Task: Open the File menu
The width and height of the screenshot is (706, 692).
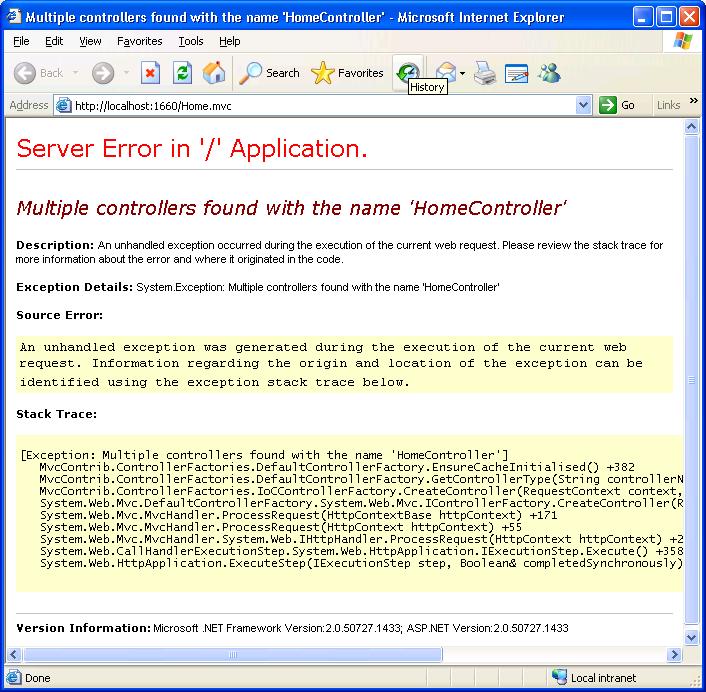Action: point(21,41)
